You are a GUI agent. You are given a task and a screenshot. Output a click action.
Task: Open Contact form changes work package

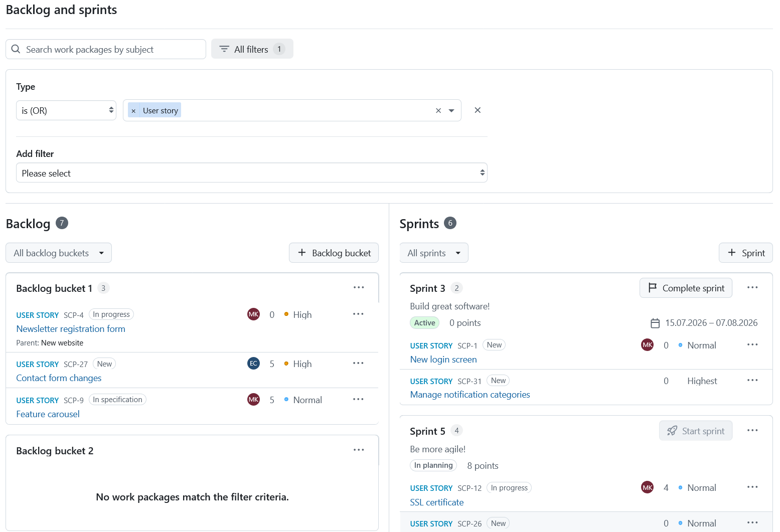[x=59, y=378]
